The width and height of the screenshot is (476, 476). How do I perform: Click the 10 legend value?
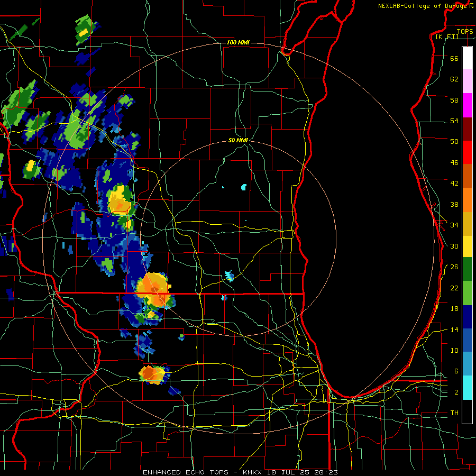[454, 350]
